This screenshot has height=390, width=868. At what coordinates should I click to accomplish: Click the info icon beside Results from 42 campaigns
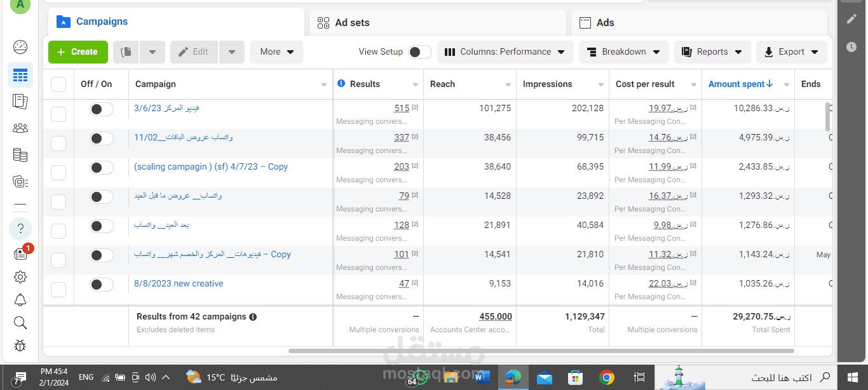(x=253, y=316)
